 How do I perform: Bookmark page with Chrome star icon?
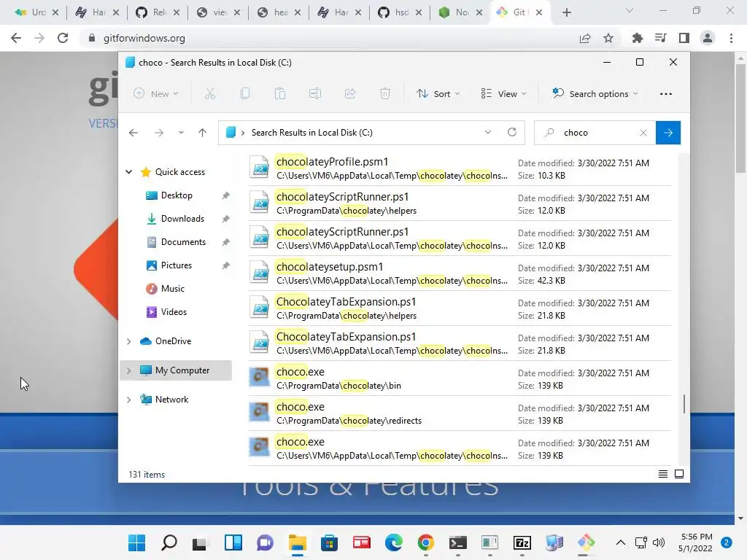click(608, 38)
